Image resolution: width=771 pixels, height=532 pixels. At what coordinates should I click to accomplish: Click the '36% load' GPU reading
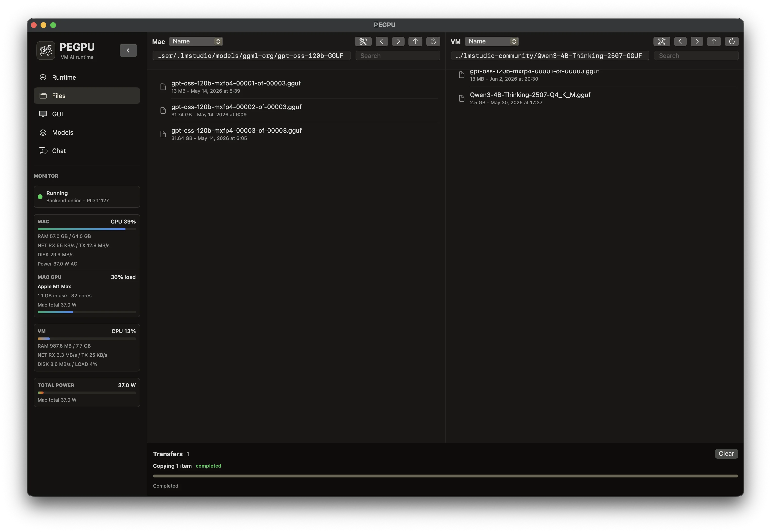pyautogui.click(x=123, y=277)
